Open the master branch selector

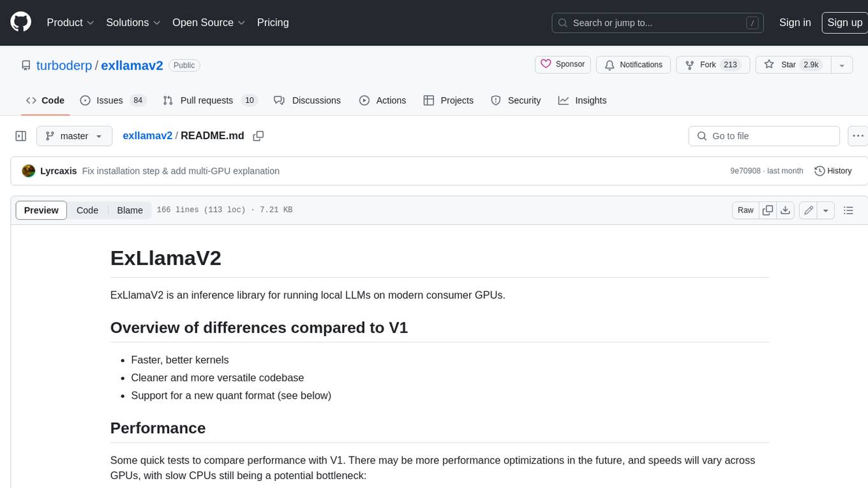point(74,136)
